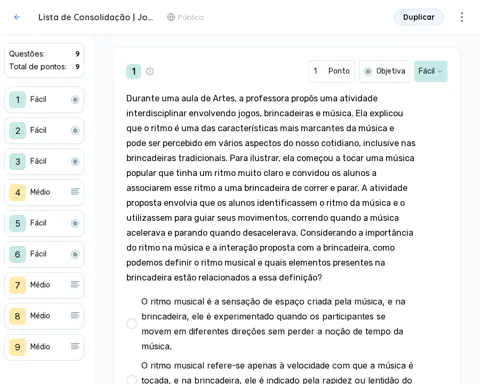480x384 pixels.
Task: Click the yellow number 9 badge in sidebar
Action: [x=17, y=347]
